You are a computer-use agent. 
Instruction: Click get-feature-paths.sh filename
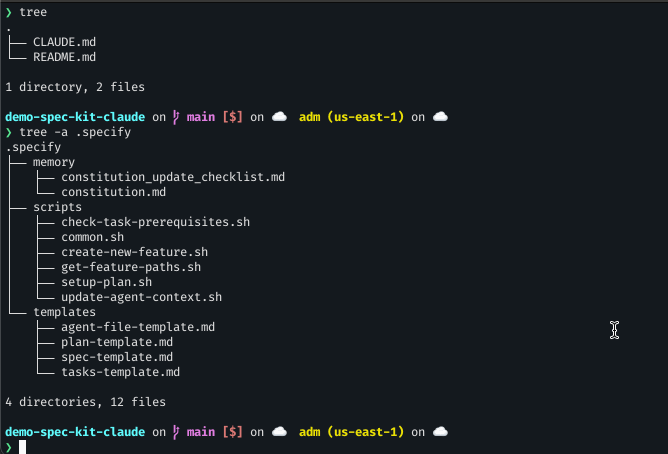tap(131, 267)
